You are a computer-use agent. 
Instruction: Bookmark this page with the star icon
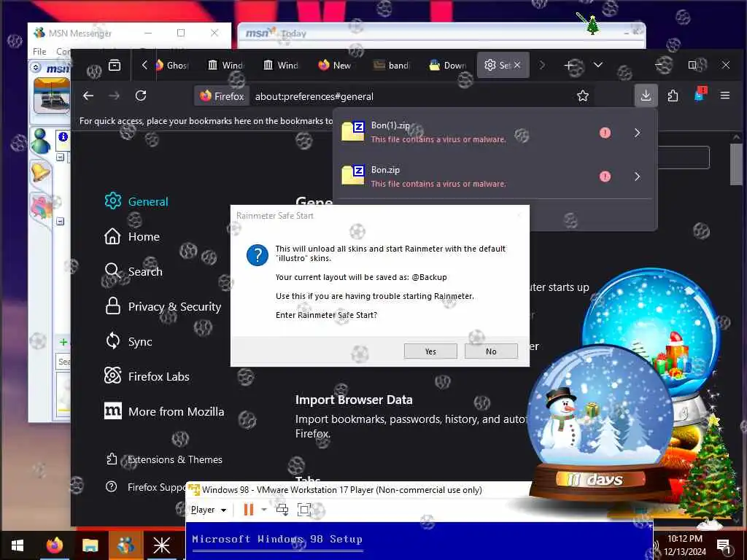[583, 96]
